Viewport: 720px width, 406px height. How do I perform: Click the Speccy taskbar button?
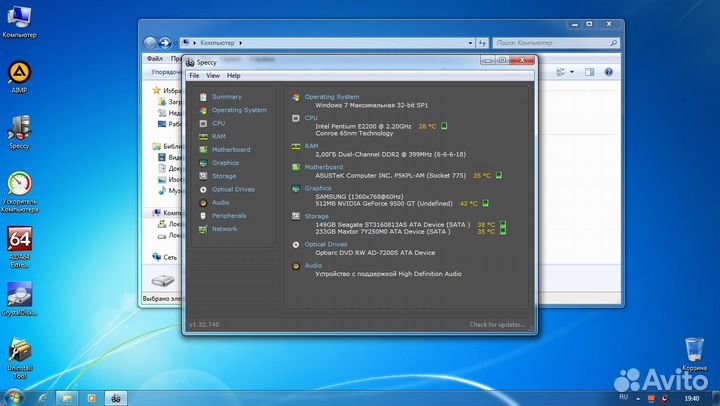point(116,398)
